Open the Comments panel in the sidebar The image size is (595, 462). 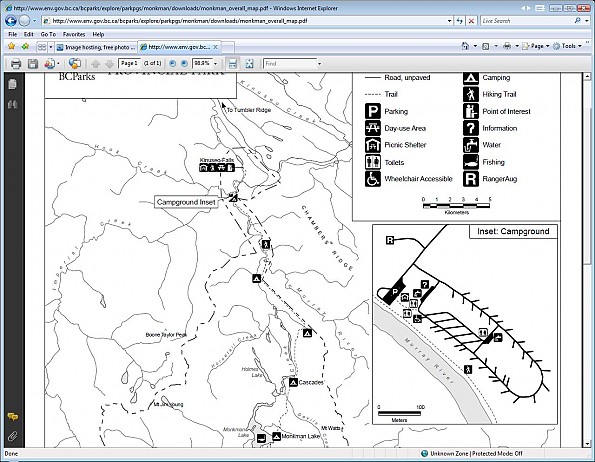coord(13,417)
